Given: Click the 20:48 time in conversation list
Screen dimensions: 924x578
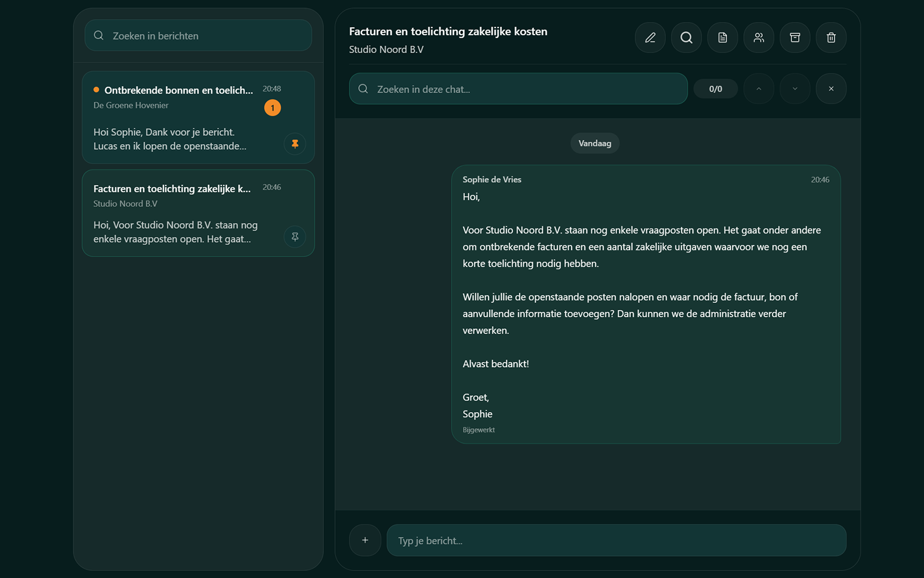Looking at the screenshot, I should point(272,88).
